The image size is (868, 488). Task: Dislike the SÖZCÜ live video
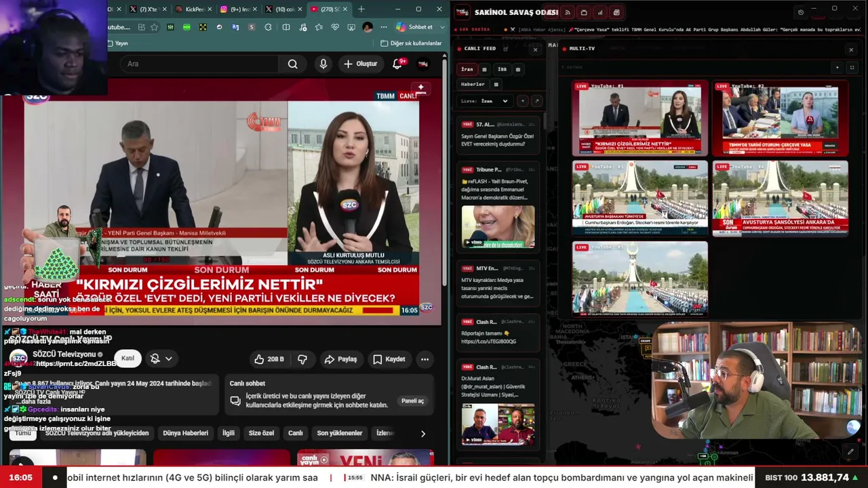(302, 359)
